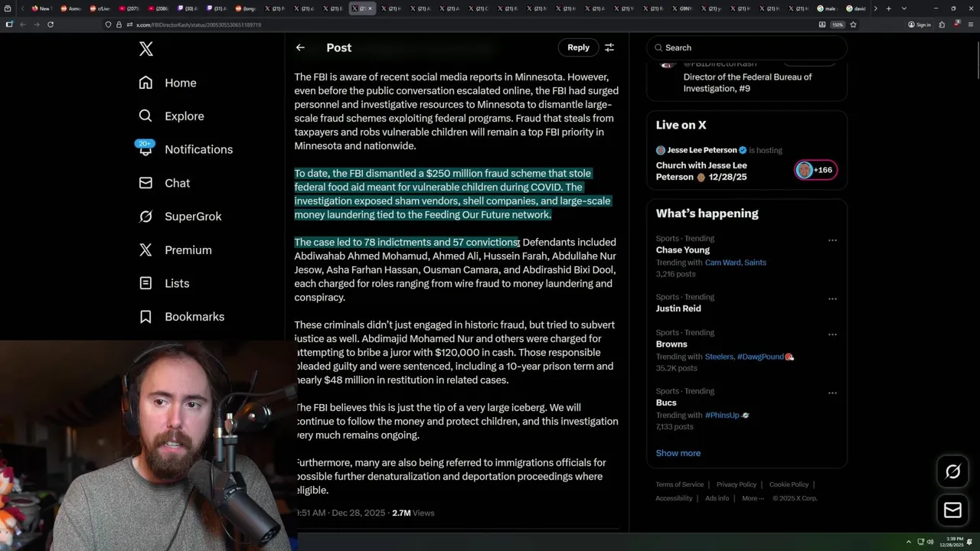Image resolution: width=980 pixels, height=551 pixels.
Task: Bookmark this page with the star icon
Action: click(853, 24)
